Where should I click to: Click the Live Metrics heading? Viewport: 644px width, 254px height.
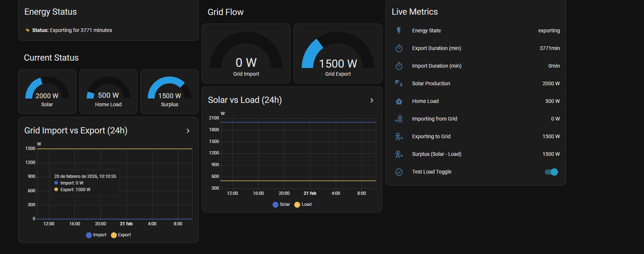click(415, 12)
